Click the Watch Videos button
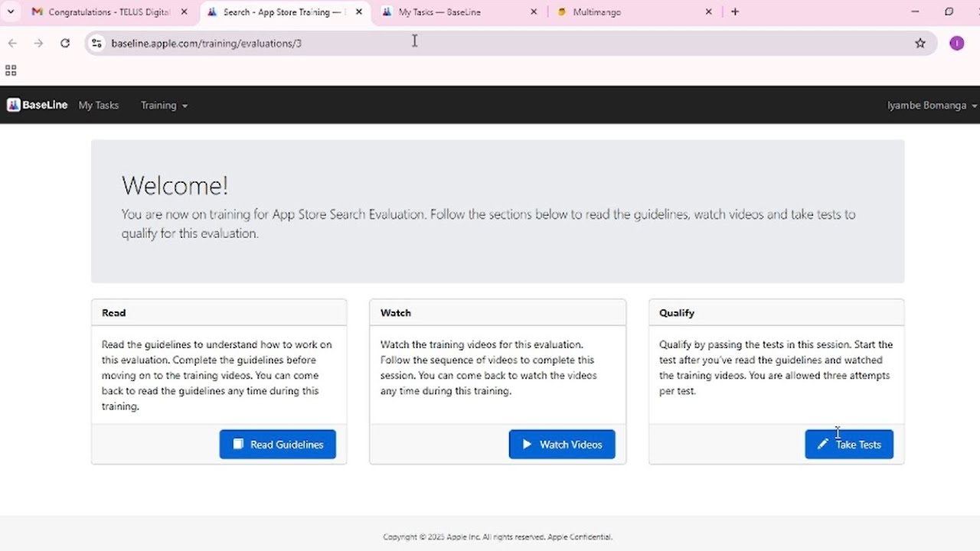Screen dimensions: 980x551 pyautogui.click(x=562, y=444)
